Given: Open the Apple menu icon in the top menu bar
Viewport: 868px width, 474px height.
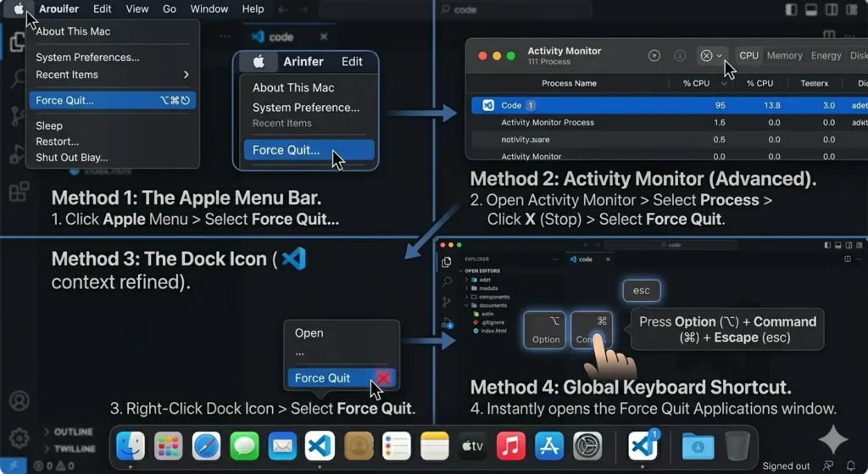Looking at the screenshot, I should pos(19,8).
